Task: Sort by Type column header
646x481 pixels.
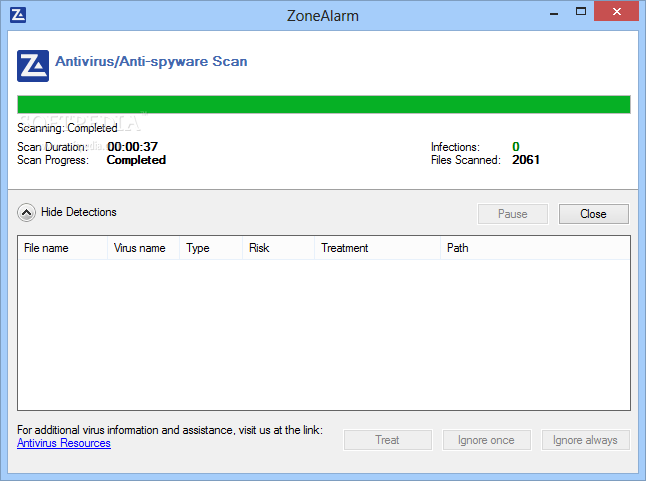Action: pos(211,248)
